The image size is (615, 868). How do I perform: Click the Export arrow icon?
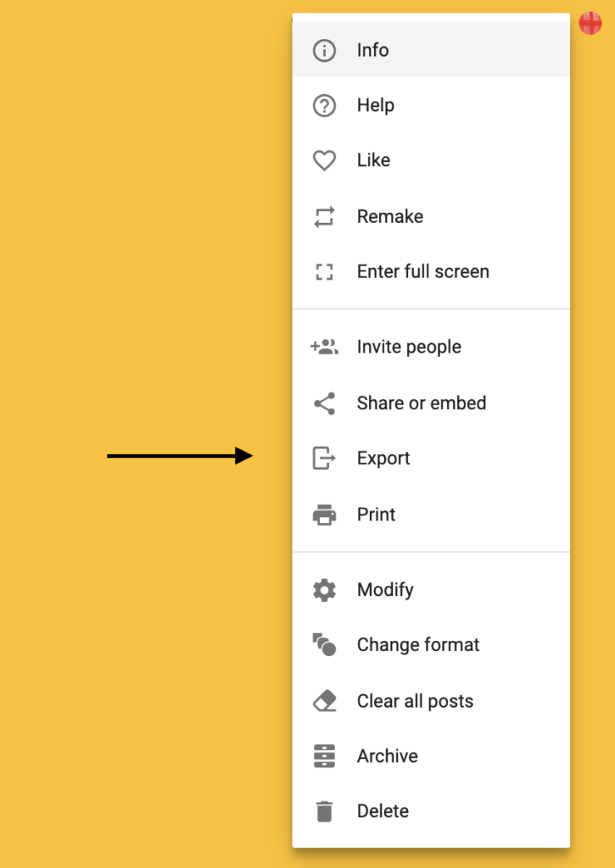click(x=324, y=459)
